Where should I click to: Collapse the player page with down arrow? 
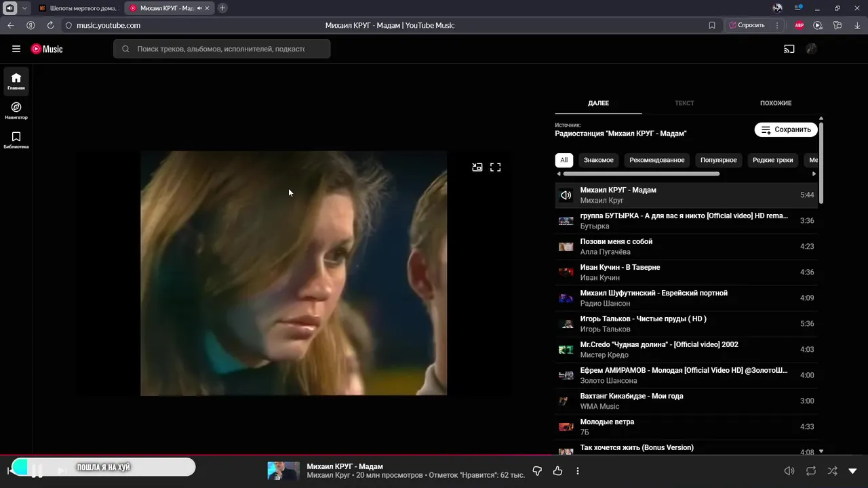[852, 471]
